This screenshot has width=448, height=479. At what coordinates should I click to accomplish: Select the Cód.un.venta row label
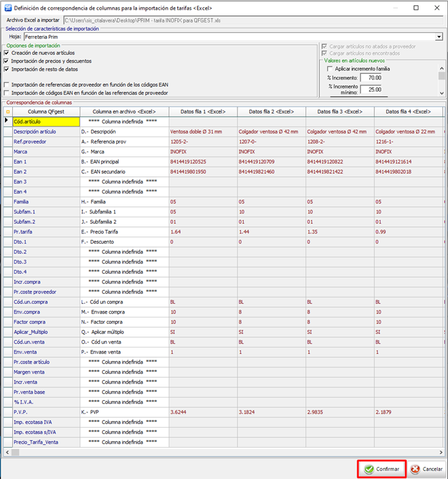tap(29, 342)
